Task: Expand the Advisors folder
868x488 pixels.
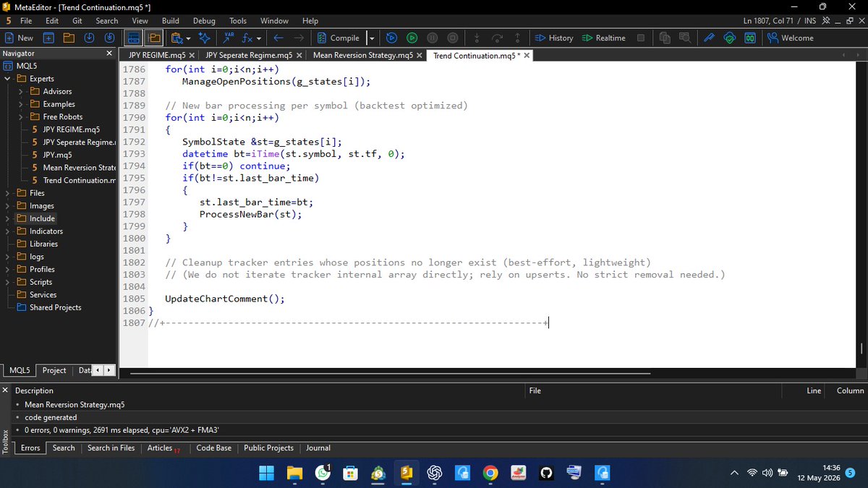Action: tap(20, 91)
